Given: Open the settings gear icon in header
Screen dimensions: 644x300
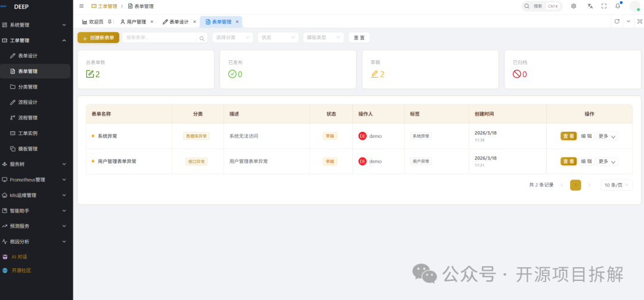Looking at the screenshot, I should [x=574, y=6].
